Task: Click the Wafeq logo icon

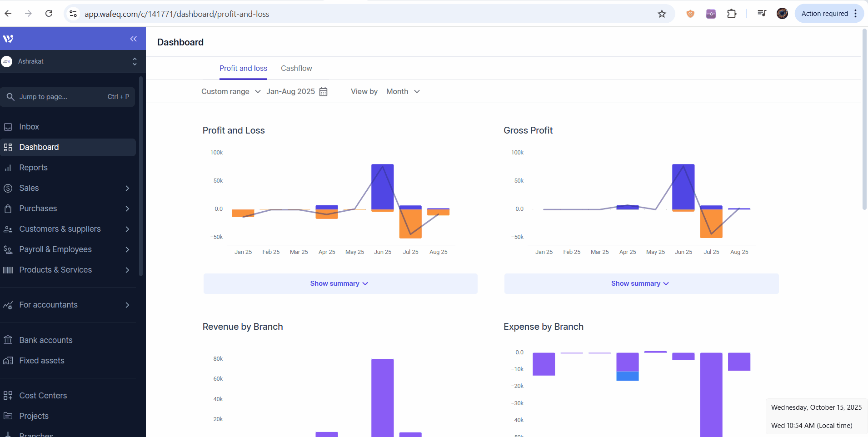Action: (x=8, y=39)
